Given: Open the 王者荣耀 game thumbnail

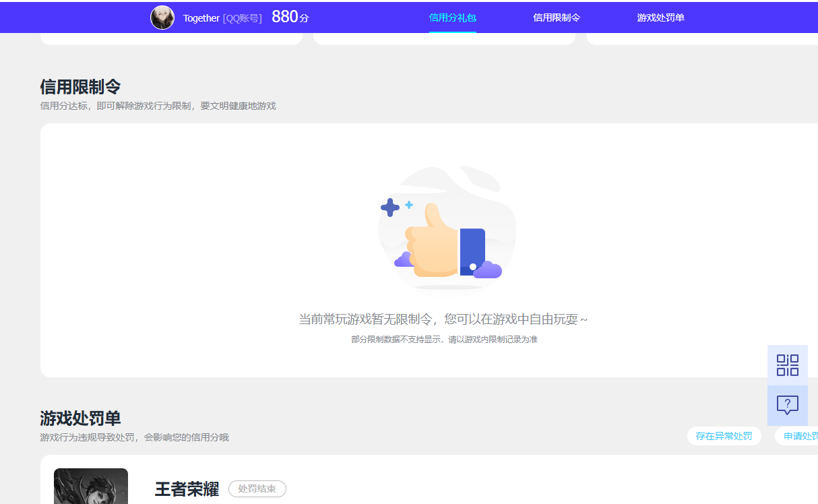Looking at the screenshot, I should [x=91, y=486].
